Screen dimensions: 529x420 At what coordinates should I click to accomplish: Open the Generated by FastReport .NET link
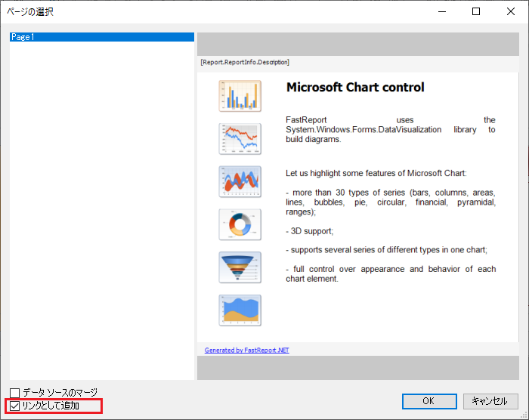(x=246, y=350)
